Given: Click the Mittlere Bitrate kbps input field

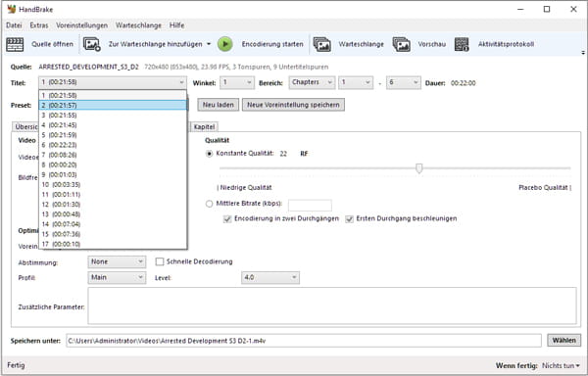Looking at the screenshot, I should click(x=310, y=206).
